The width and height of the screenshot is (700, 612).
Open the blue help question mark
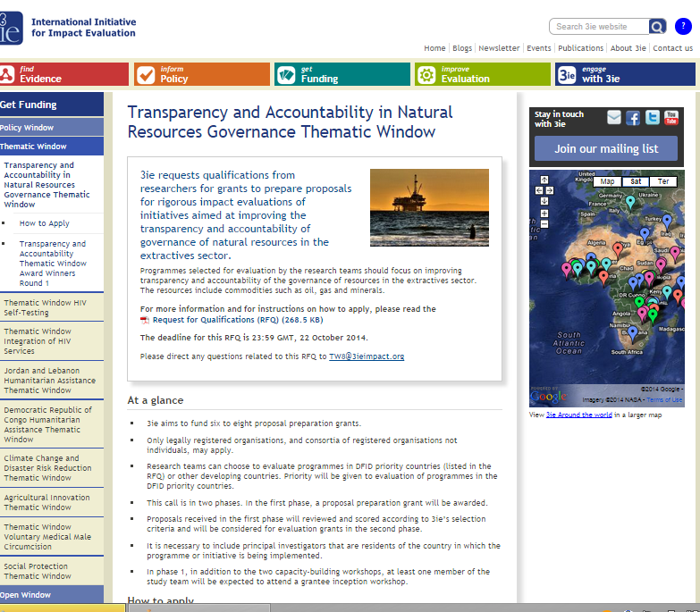(x=683, y=27)
